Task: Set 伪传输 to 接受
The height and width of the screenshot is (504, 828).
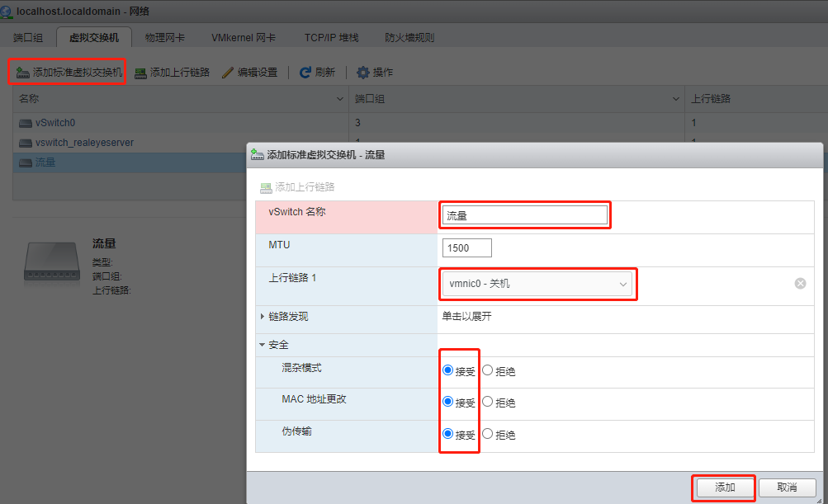Action: (447, 433)
